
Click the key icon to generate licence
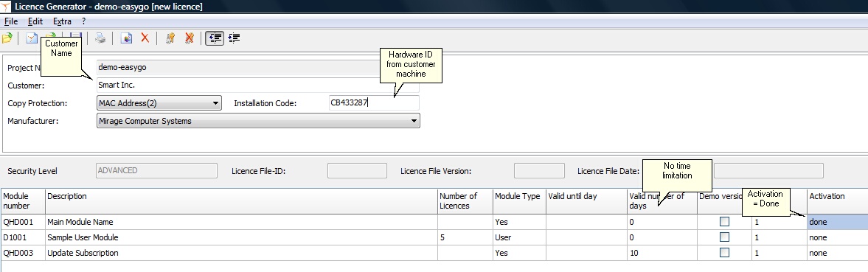pyautogui.click(x=170, y=38)
